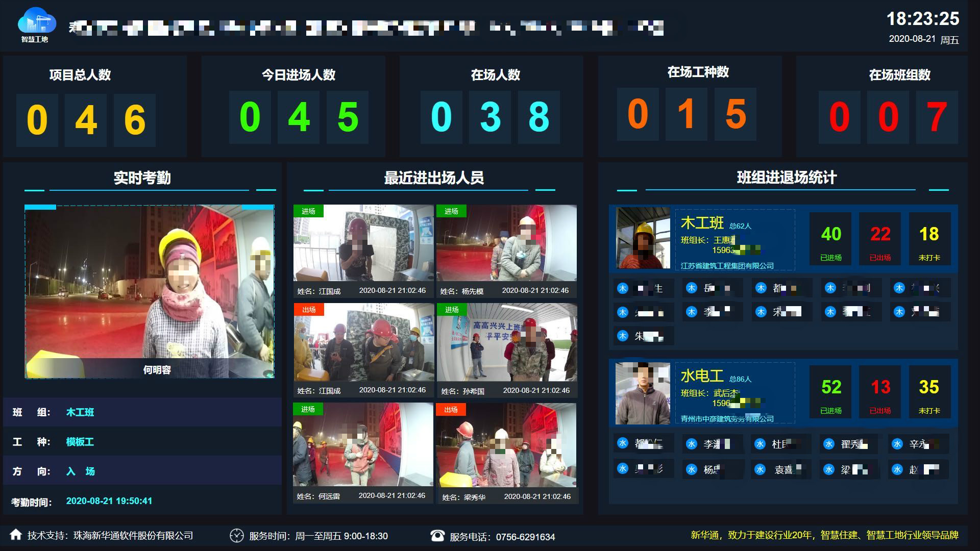
Task: Open 孙希国 entry photo thumbnail
Action: tap(507, 342)
